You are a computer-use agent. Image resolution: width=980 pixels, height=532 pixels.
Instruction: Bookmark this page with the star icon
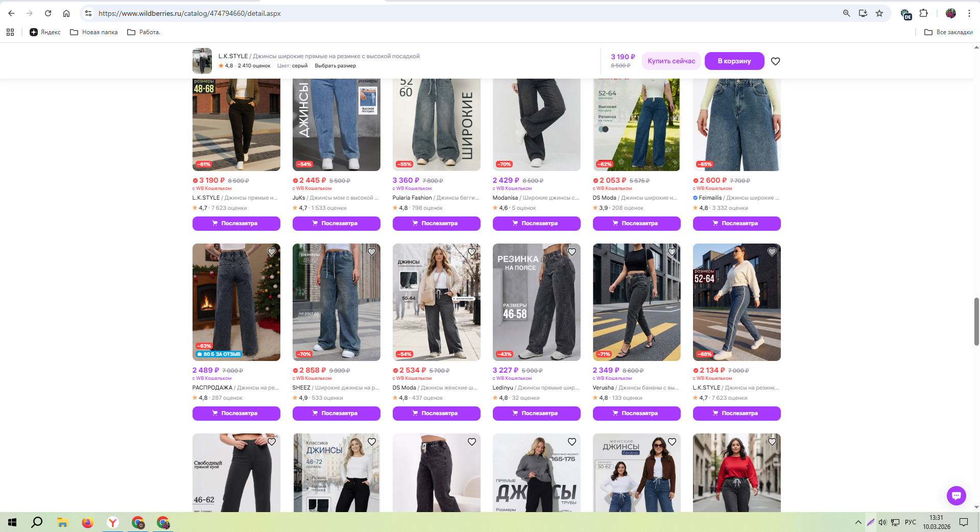pos(879,13)
